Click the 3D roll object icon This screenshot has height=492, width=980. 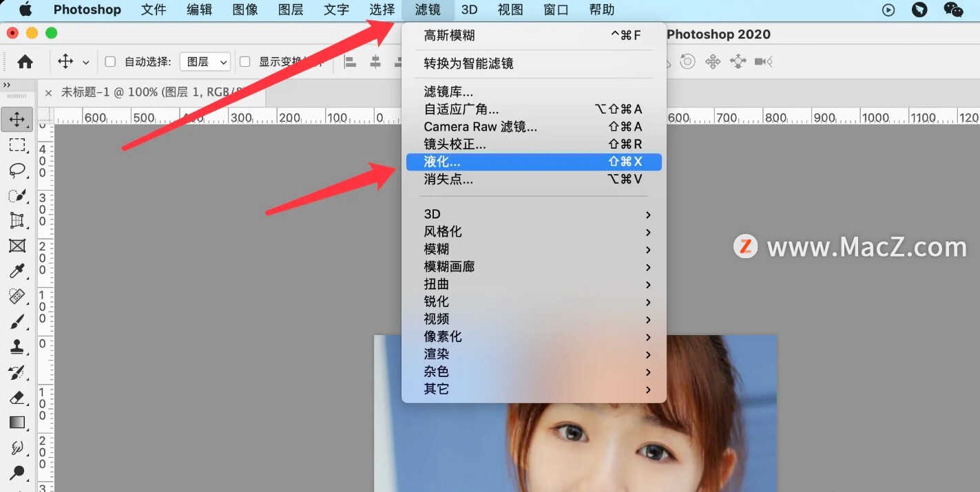(x=687, y=62)
